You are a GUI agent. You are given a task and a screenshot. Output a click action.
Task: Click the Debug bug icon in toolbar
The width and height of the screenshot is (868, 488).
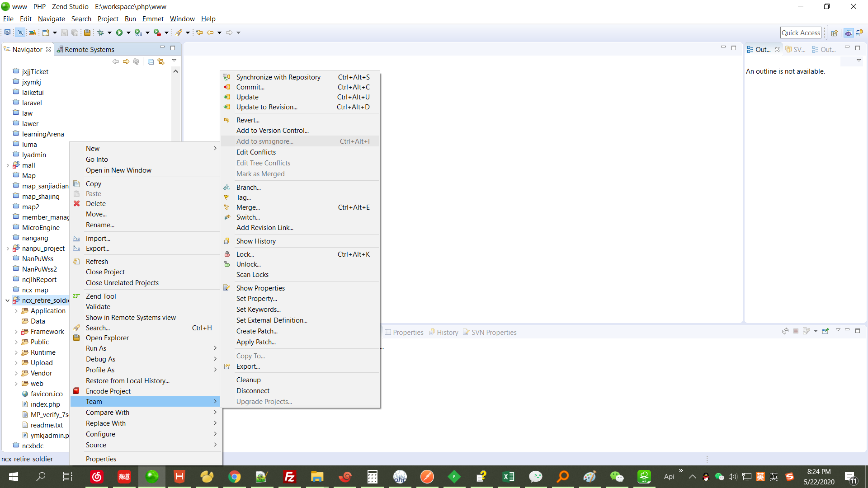coord(101,33)
